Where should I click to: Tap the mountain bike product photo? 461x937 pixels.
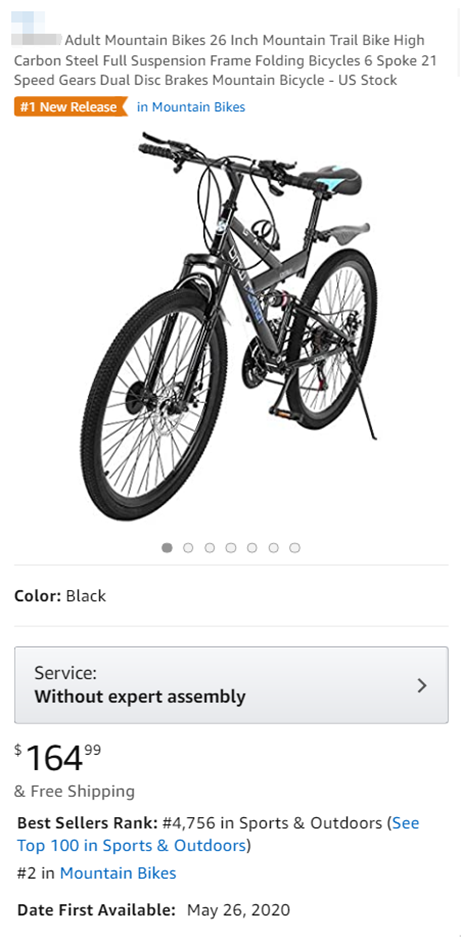(230, 326)
